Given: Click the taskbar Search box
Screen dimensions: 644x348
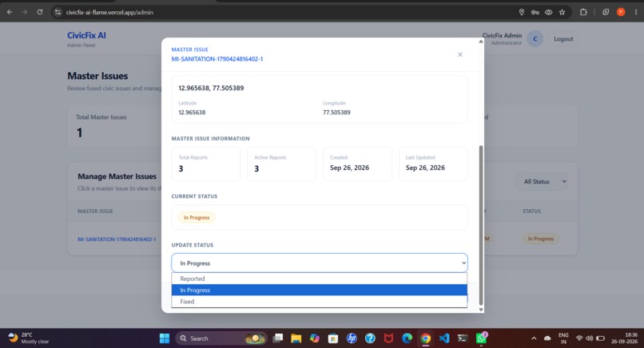Looking at the screenshot, I should coord(221,338).
